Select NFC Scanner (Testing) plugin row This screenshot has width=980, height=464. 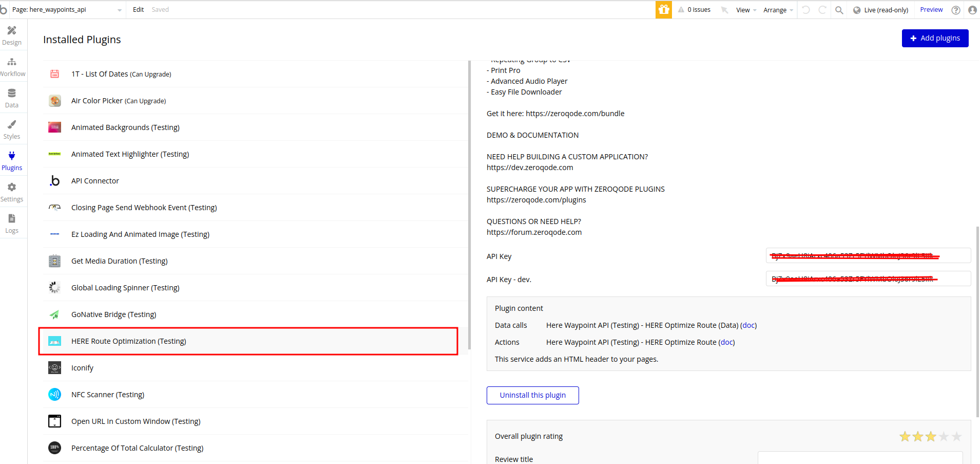(x=255, y=395)
